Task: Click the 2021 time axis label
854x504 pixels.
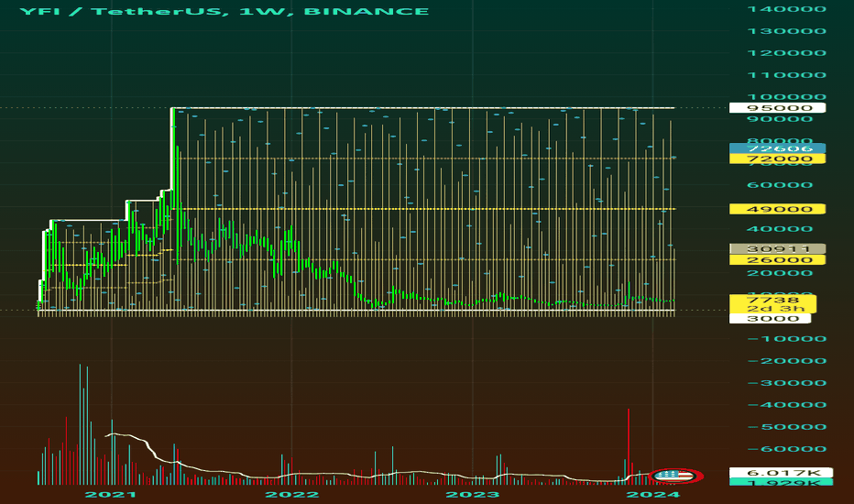Action: click(x=111, y=495)
